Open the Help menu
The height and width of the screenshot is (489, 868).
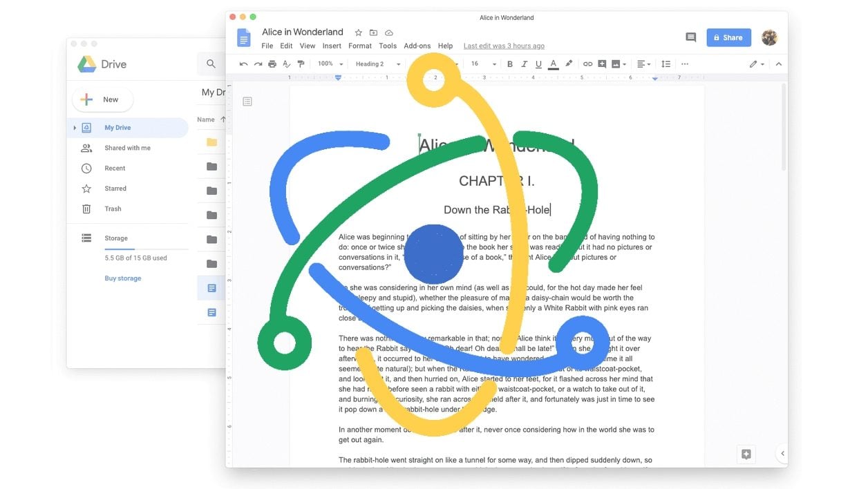[x=446, y=46]
